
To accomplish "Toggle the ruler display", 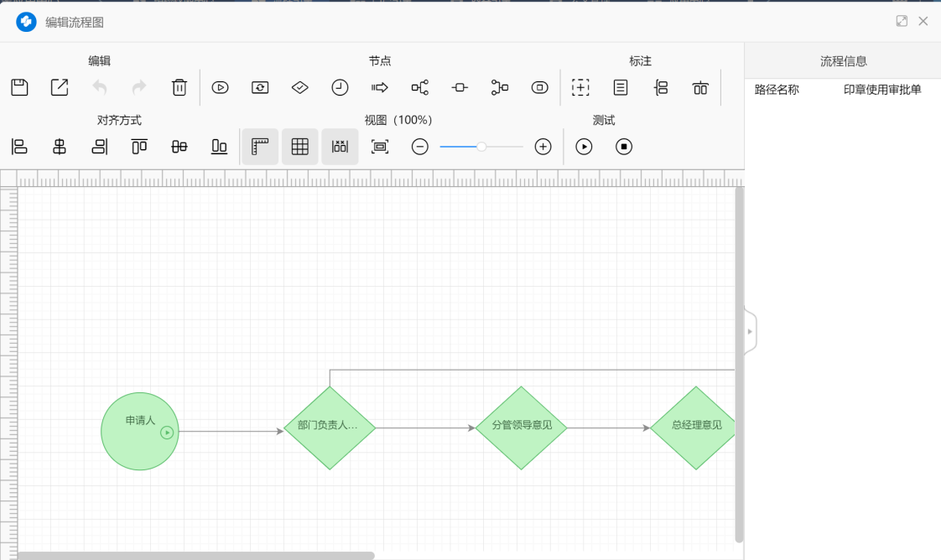I will click(260, 147).
